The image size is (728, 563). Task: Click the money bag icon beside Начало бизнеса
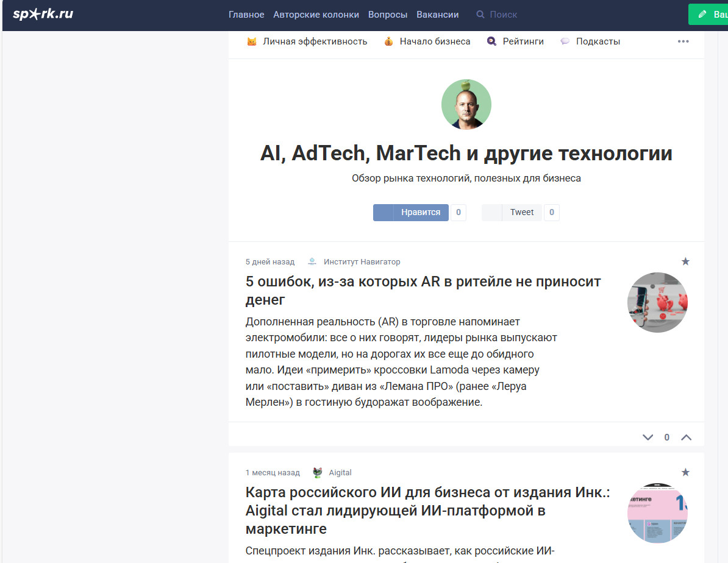388,41
